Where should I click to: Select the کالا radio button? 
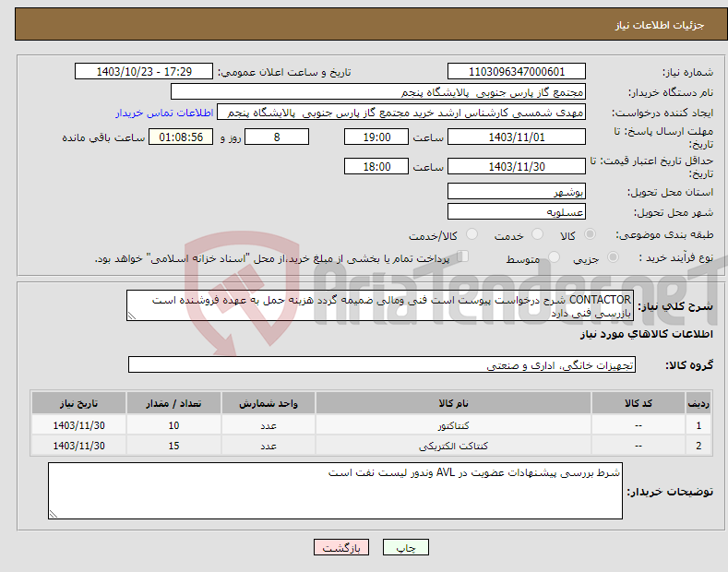click(590, 234)
